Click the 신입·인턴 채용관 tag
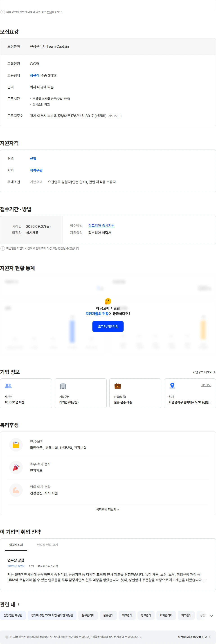The height and width of the screenshot is (644, 216). coord(13,615)
